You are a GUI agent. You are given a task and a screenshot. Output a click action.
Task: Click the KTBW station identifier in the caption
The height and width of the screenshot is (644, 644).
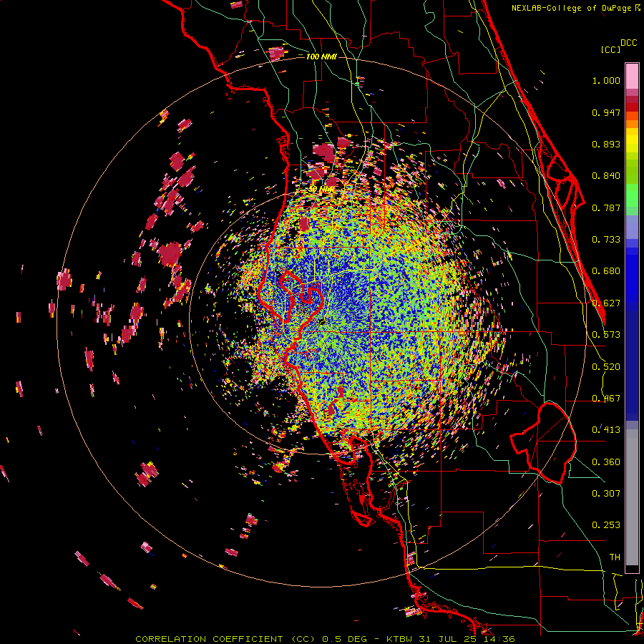[x=401, y=639]
